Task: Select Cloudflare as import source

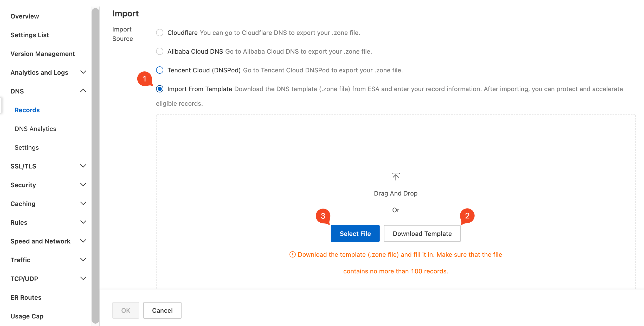Action: pyautogui.click(x=160, y=33)
